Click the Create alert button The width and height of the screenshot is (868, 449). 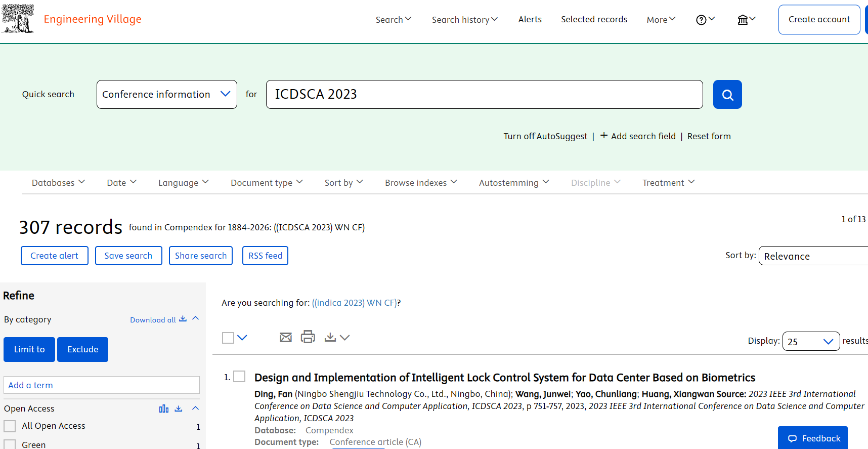54,256
